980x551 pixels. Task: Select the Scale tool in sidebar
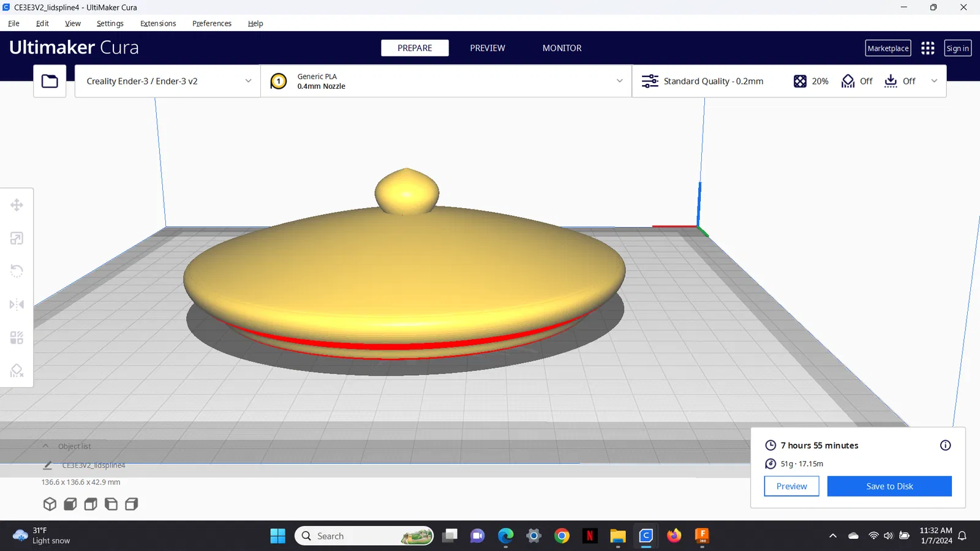click(17, 238)
